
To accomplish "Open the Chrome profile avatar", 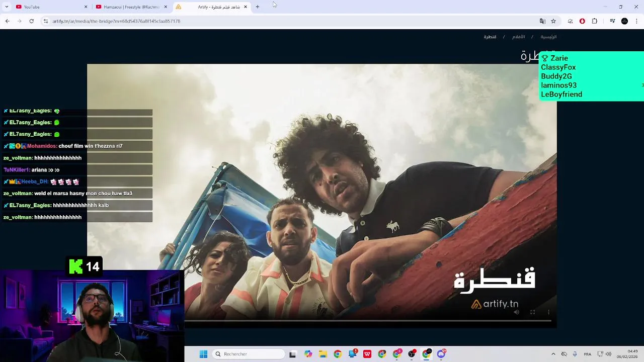I will 624,21.
